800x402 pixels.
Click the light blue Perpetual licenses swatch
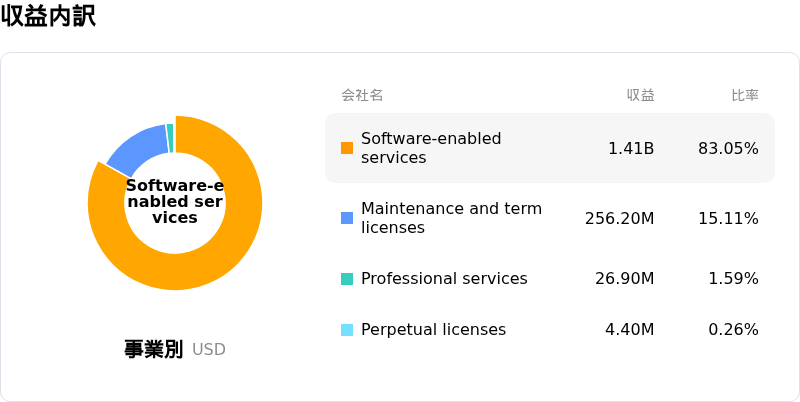click(347, 330)
